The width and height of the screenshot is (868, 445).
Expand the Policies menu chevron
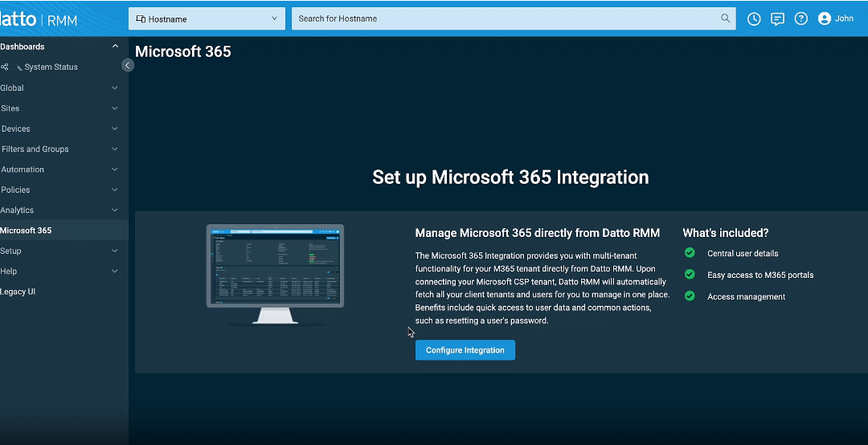pyautogui.click(x=115, y=190)
